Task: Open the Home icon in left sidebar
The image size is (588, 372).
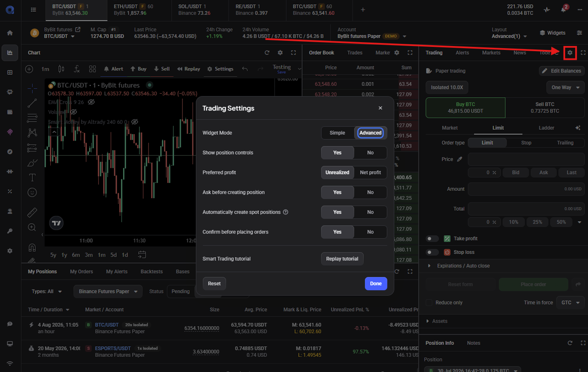Action: [x=10, y=33]
